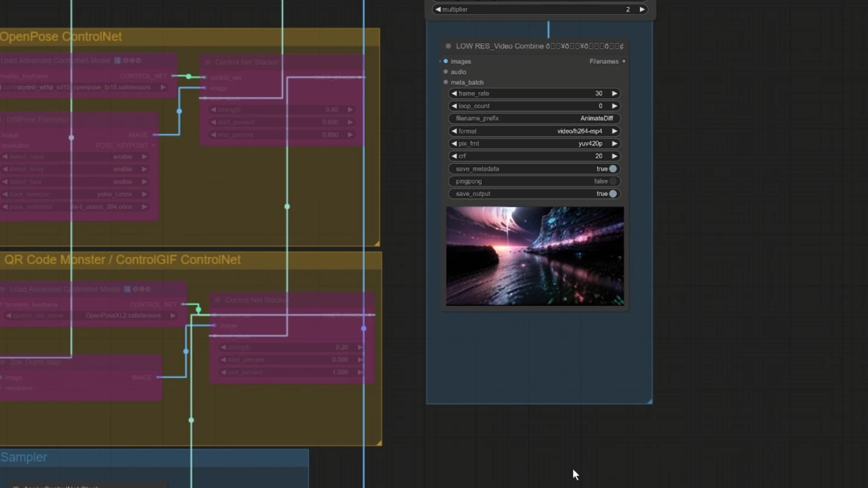Click the multiplier value 2
Screen dimensions: 868x488
pyautogui.click(x=627, y=10)
